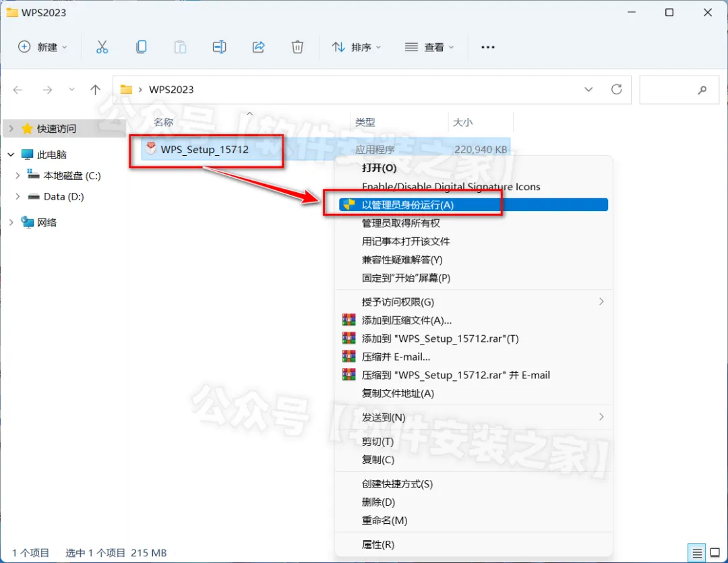This screenshot has width=728, height=563.
Task: Expand the Data (D:) tree node
Action: [x=18, y=196]
